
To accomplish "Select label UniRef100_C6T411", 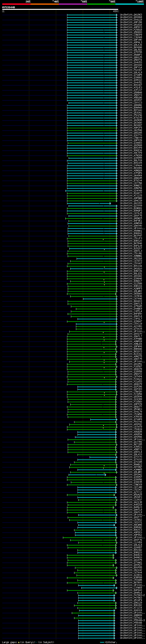I will tap(131, 618).
